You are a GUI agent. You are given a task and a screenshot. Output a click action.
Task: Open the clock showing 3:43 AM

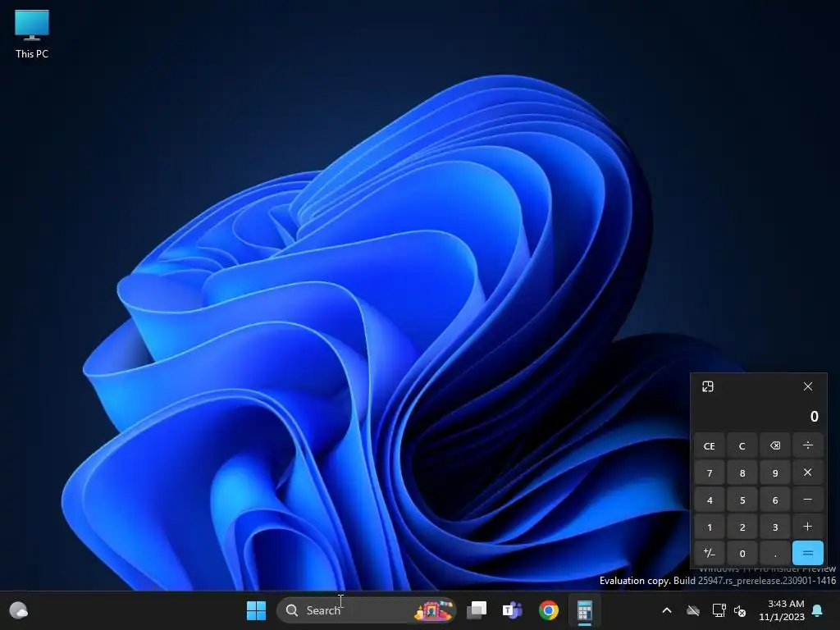[782, 610]
